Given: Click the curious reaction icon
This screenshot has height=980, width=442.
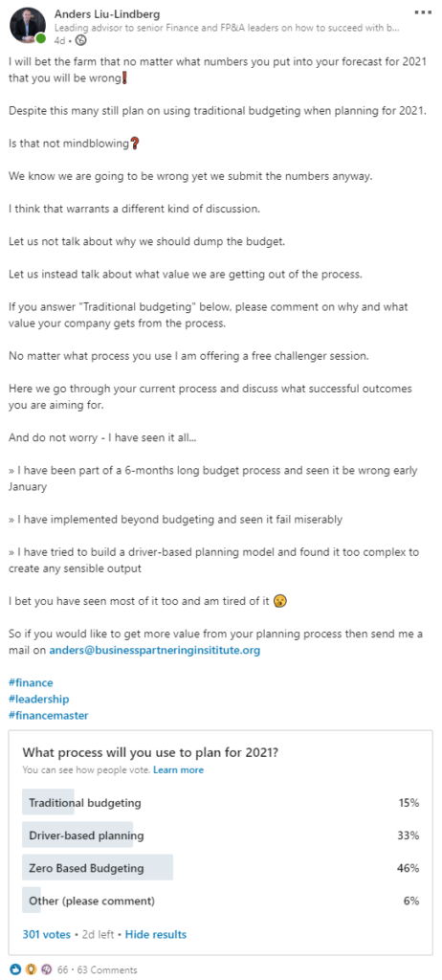Looking at the screenshot, I should [45, 969].
